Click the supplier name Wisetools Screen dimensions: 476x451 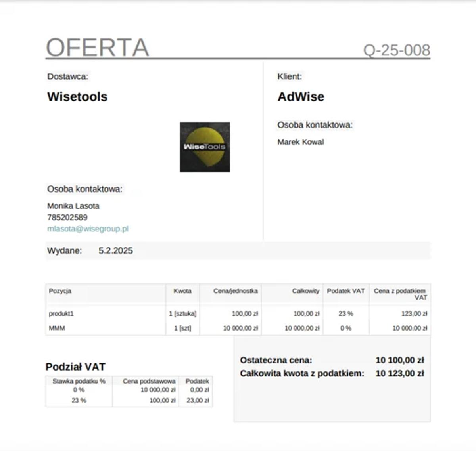pos(77,97)
